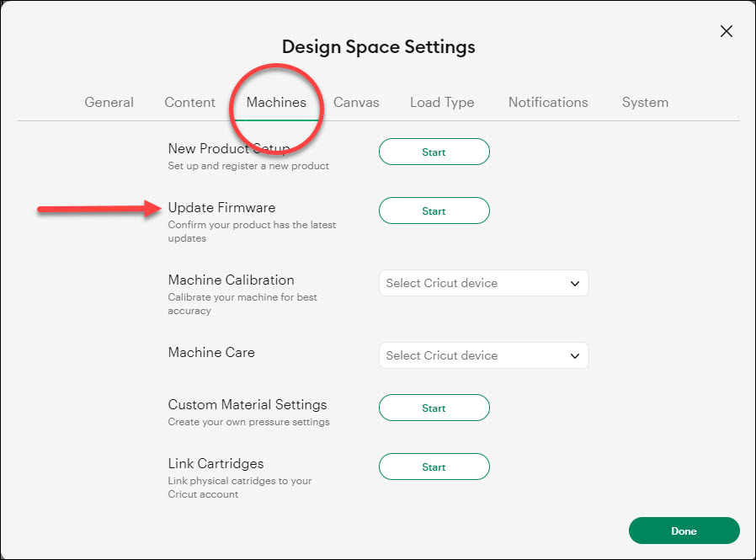Go to the Canvas tab

pos(356,102)
